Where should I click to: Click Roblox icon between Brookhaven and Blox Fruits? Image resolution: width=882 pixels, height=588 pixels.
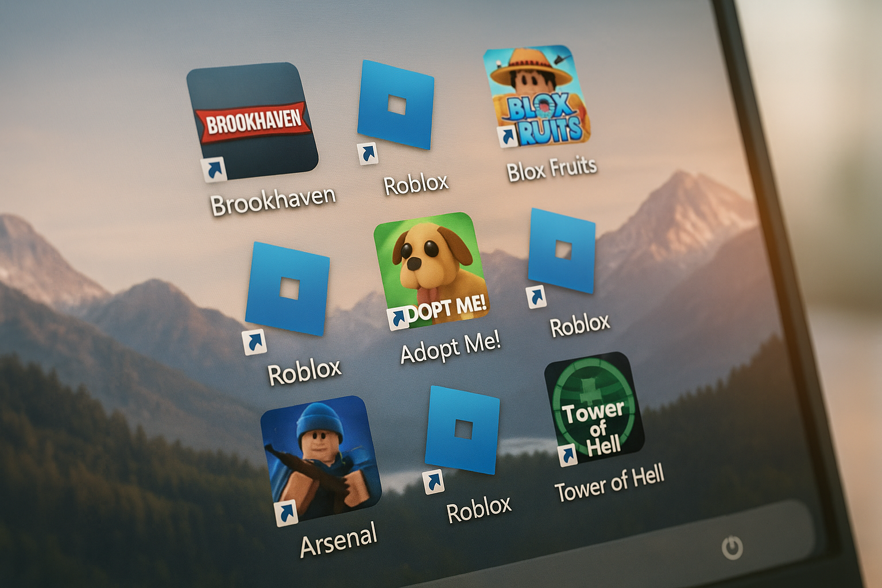(x=396, y=105)
